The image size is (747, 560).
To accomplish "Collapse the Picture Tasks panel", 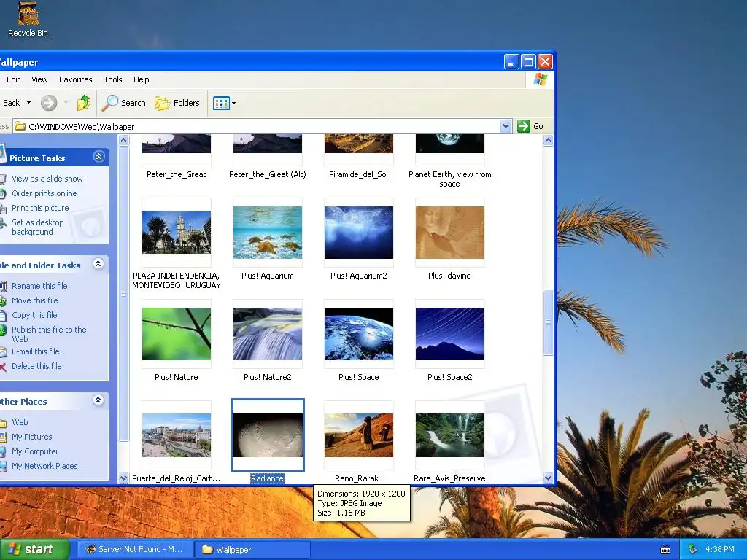I will pyautogui.click(x=98, y=157).
